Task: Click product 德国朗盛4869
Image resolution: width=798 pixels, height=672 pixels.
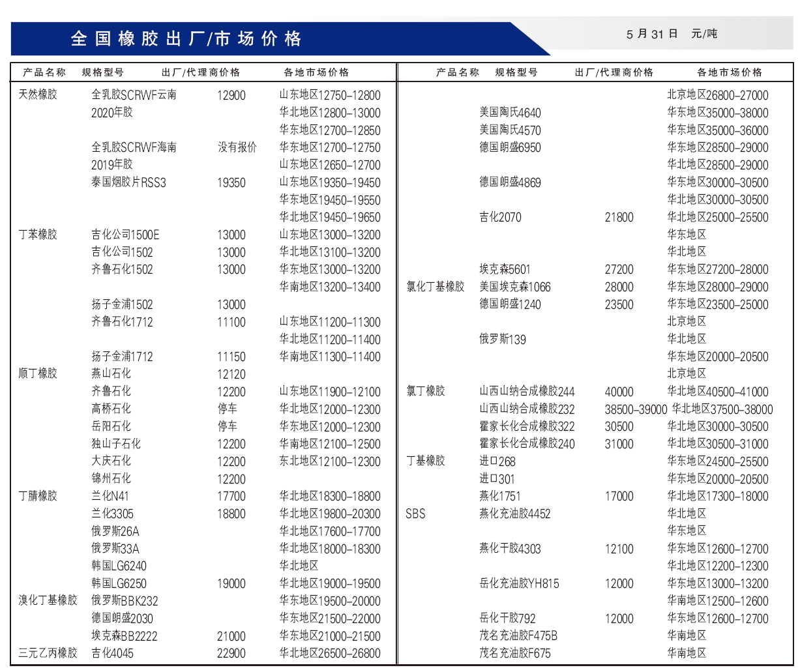Action: click(510, 183)
